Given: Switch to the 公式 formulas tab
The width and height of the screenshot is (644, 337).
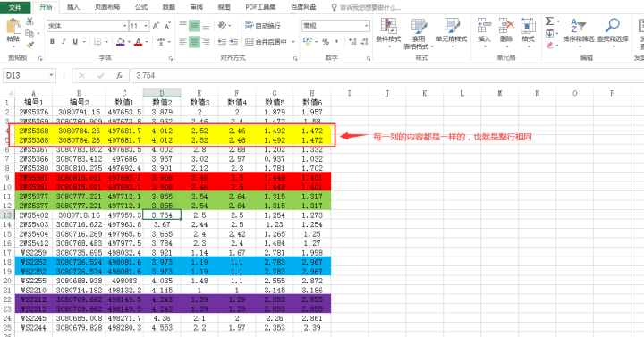Looking at the screenshot, I should pos(141,7).
